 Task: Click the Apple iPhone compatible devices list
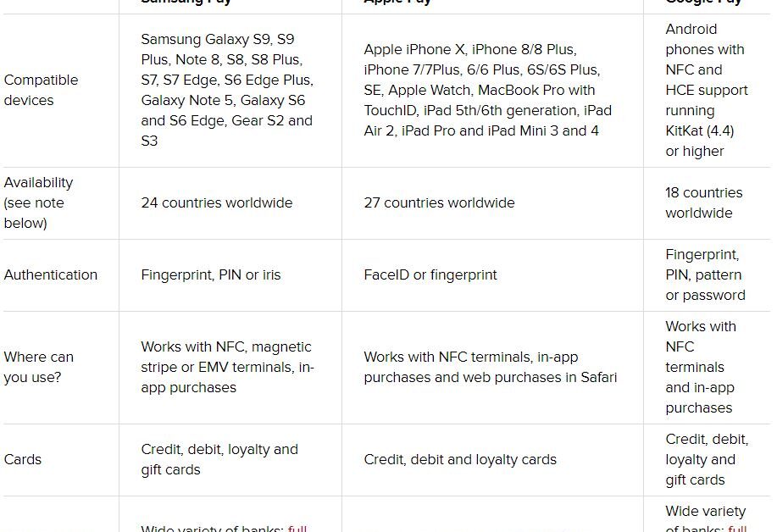487,90
